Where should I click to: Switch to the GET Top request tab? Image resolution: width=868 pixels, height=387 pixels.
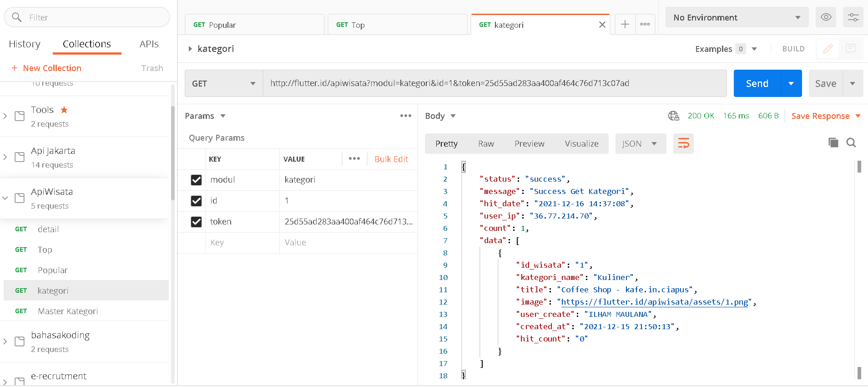398,25
